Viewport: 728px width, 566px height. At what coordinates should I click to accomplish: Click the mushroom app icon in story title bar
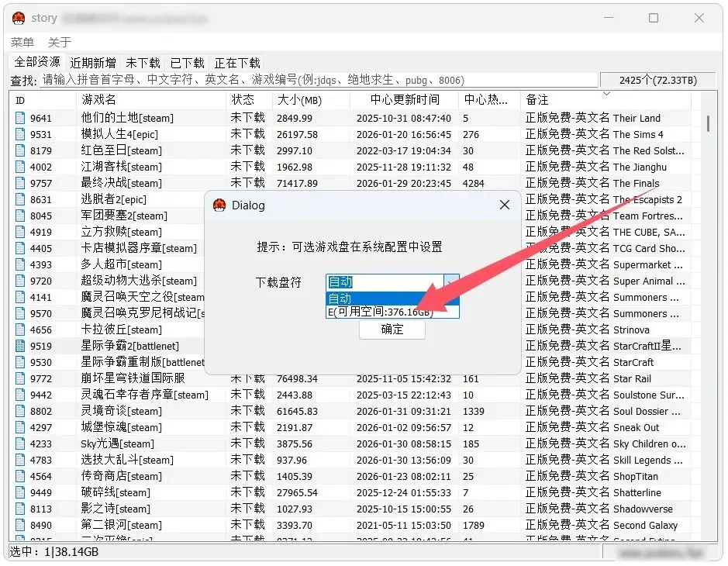(19, 18)
